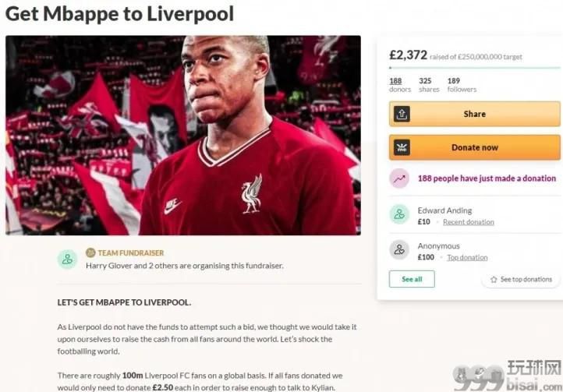563x392 pixels.
Task: Open the 188 donors link
Action: click(399, 85)
